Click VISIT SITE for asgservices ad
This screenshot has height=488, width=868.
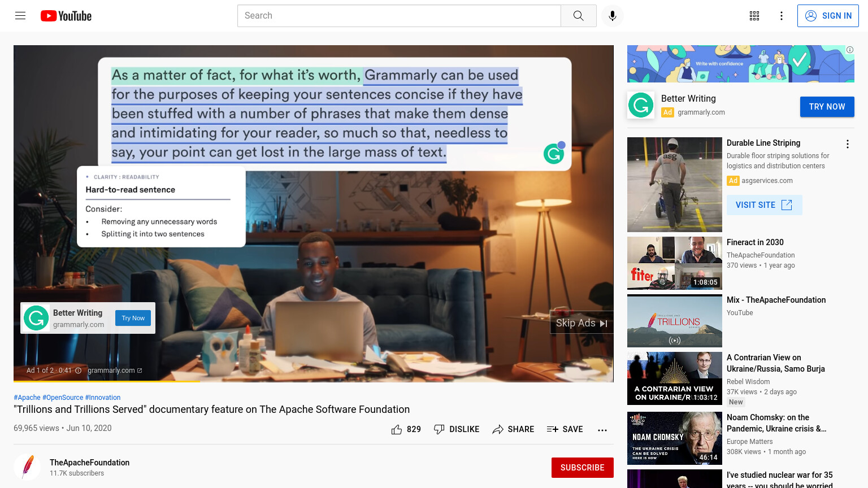click(x=764, y=205)
